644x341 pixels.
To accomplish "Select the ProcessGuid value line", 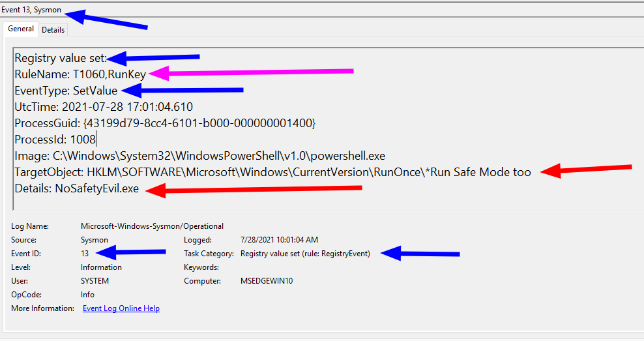I will (x=165, y=123).
